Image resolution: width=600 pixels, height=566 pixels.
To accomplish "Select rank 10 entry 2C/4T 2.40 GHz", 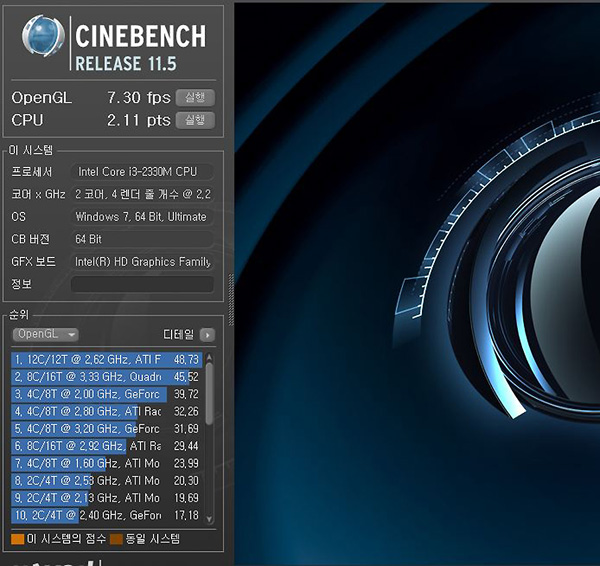I will [107, 515].
